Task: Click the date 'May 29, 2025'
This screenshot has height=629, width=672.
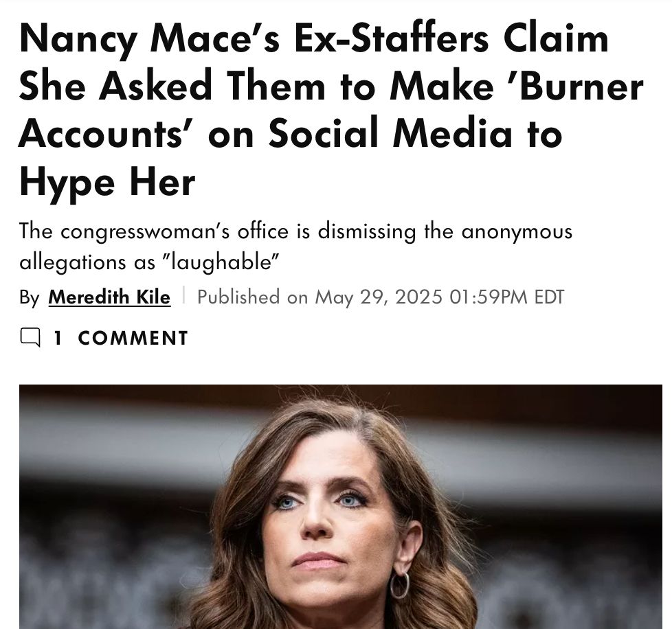Action: click(379, 297)
